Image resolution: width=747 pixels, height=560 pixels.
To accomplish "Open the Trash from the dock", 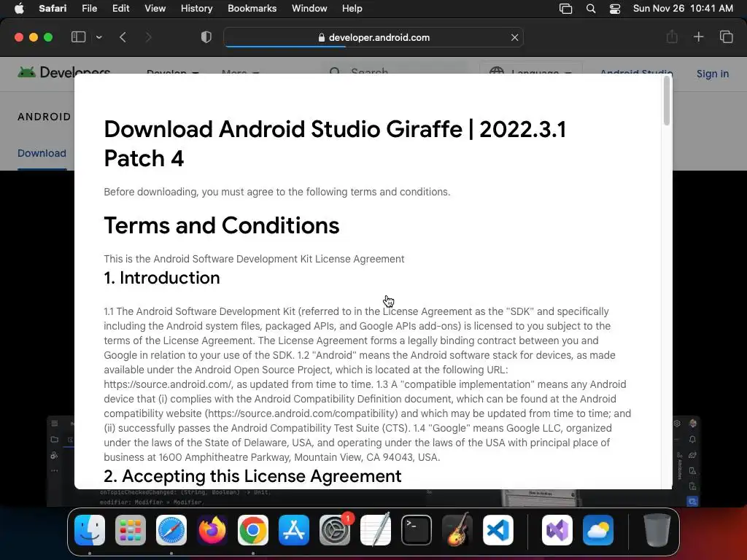I will click(x=657, y=530).
